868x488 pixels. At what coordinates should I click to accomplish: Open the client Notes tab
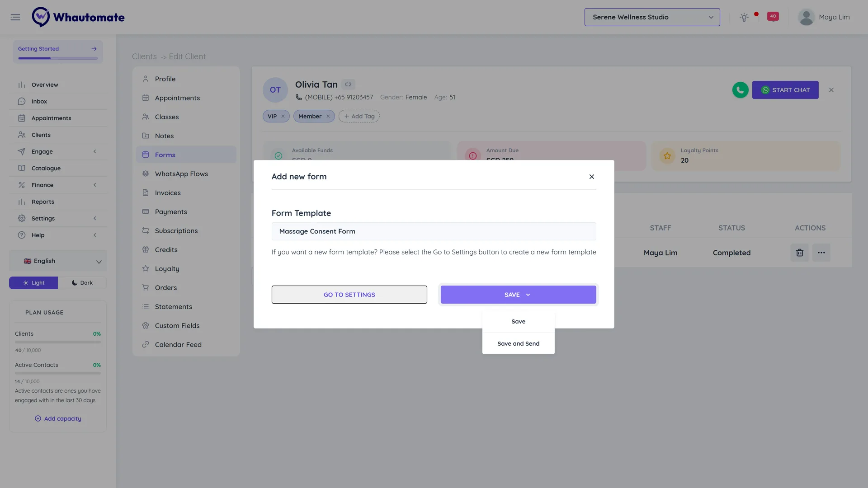pyautogui.click(x=186, y=136)
